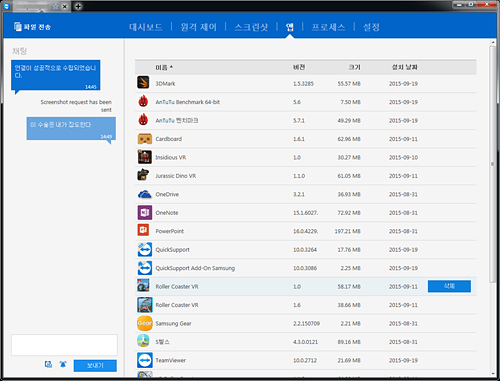
Task: Click the chat message input box
Action: click(x=64, y=345)
